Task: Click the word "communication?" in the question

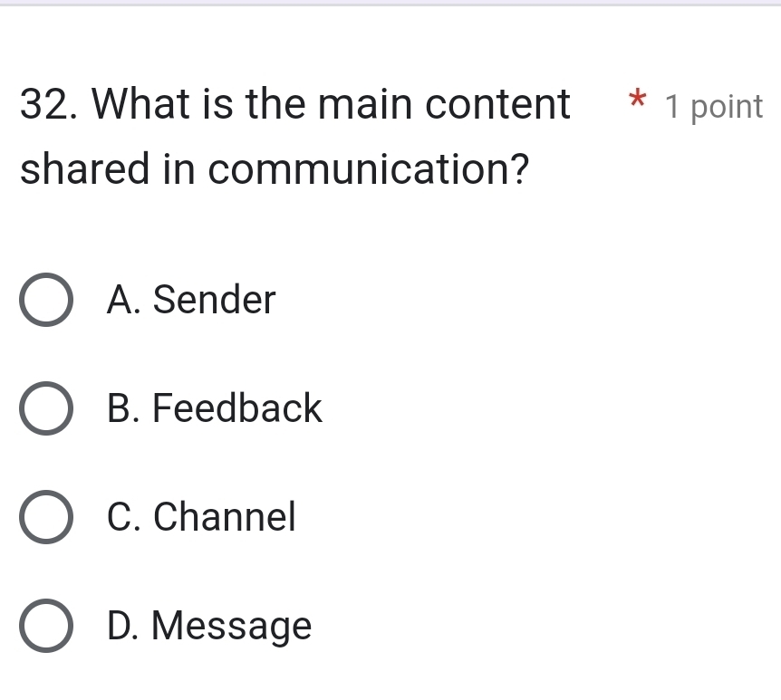Action: [x=369, y=169]
